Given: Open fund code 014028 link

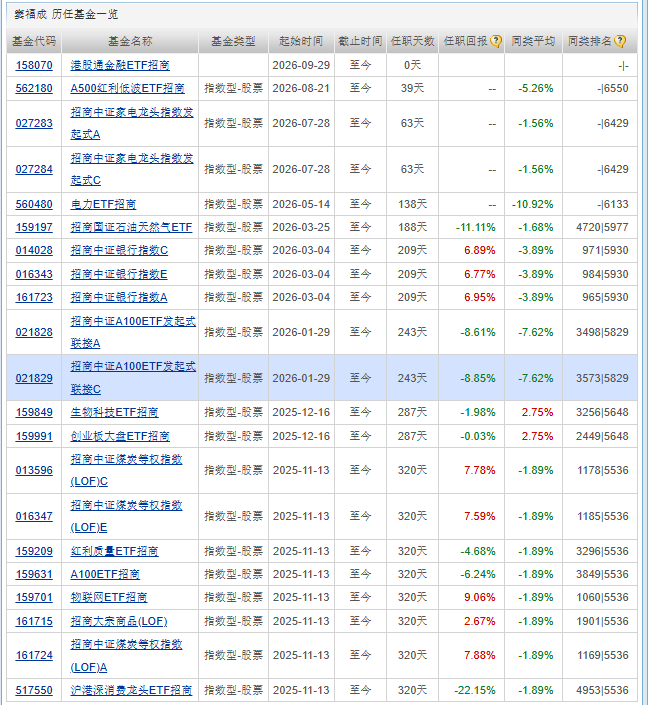Looking at the screenshot, I should coord(34,250).
